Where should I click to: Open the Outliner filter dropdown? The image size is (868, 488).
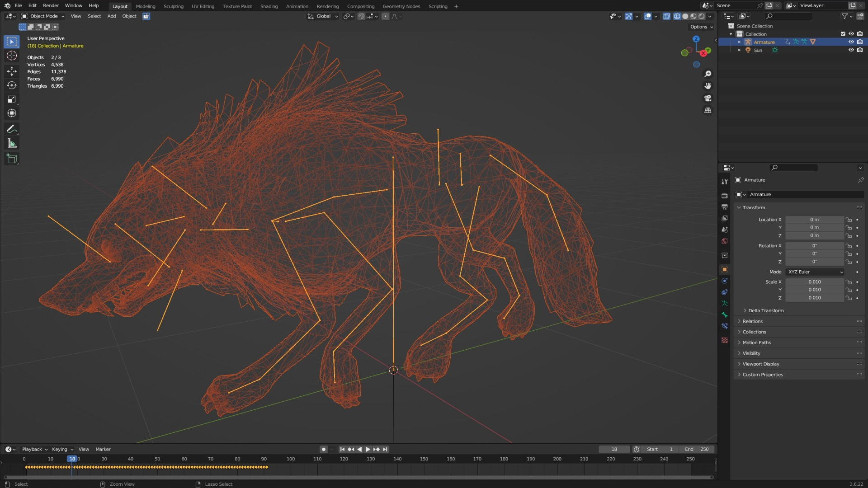point(847,16)
